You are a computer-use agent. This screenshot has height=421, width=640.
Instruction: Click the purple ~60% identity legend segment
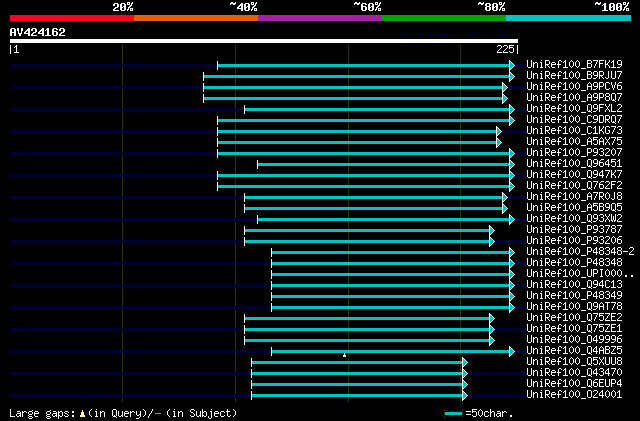[x=320, y=18]
